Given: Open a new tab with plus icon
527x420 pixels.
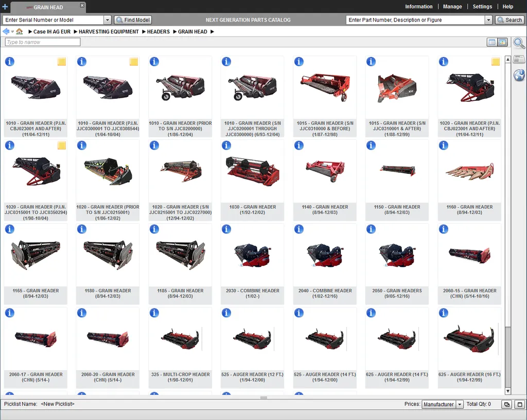Looking at the screenshot, I should point(5,7).
